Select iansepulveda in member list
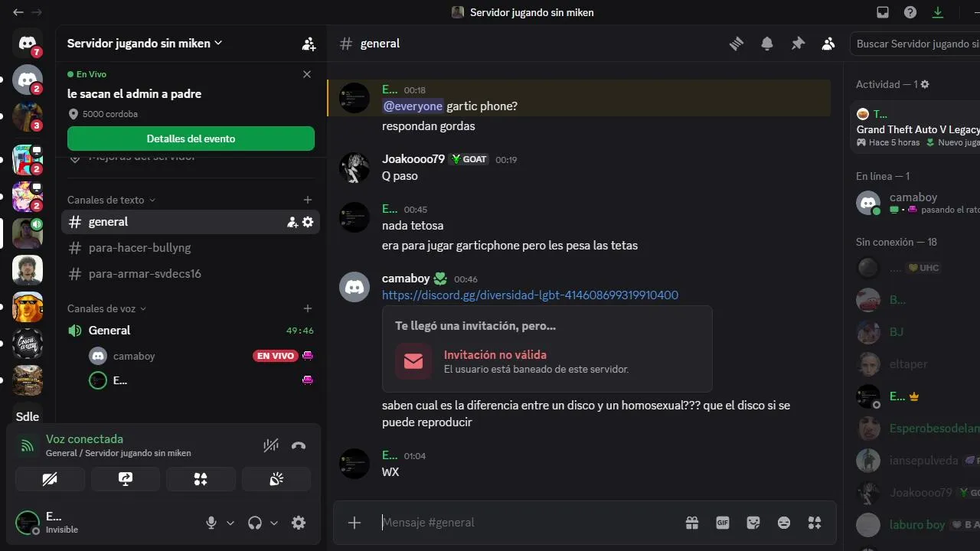This screenshot has height=551, width=980. click(x=915, y=461)
